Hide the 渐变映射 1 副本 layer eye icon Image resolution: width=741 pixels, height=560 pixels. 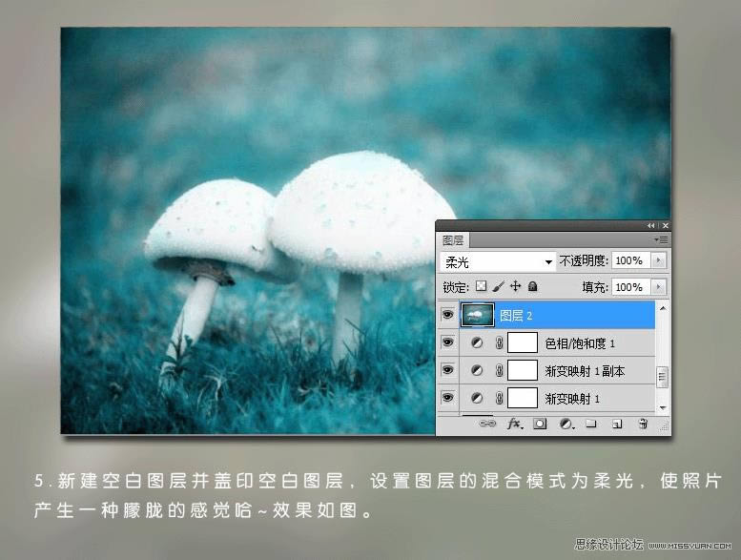click(x=447, y=370)
